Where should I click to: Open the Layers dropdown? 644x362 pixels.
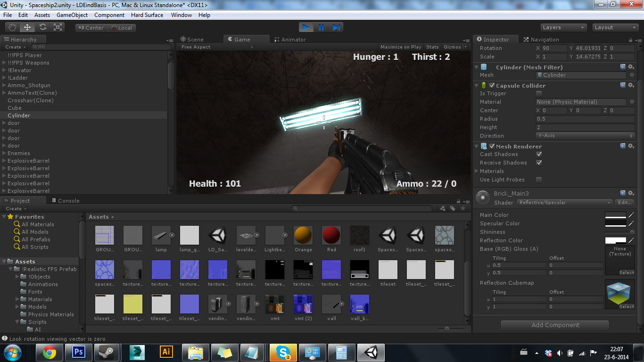click(x=563, y=27)
